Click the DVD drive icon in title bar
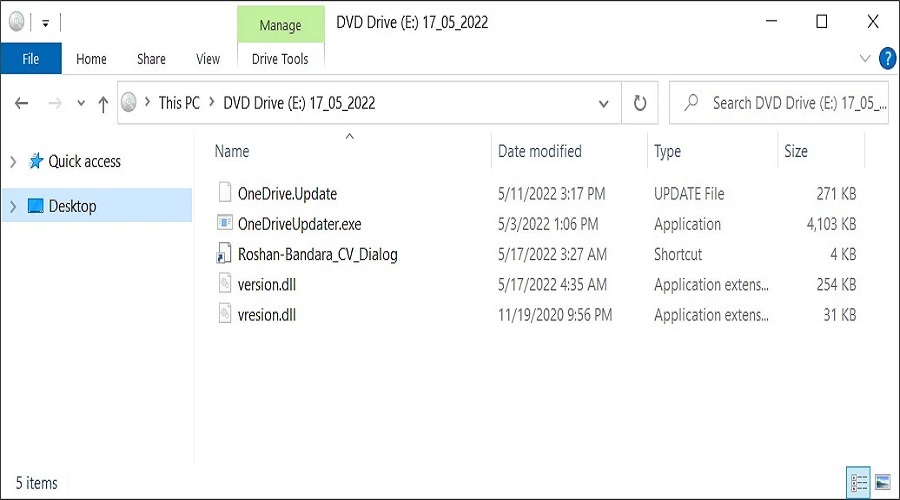This screenshot has height=500, width=900. [17, 21]
